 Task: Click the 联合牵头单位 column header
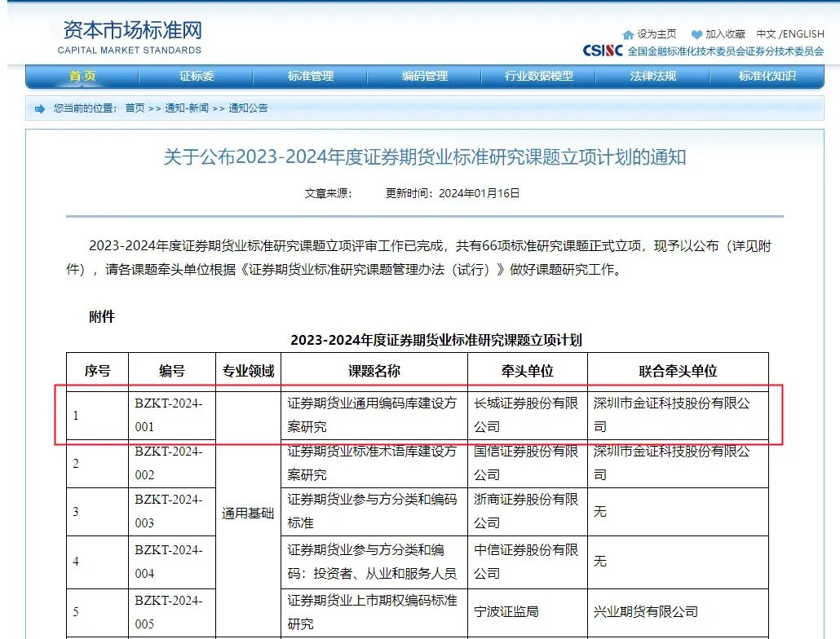678,370
